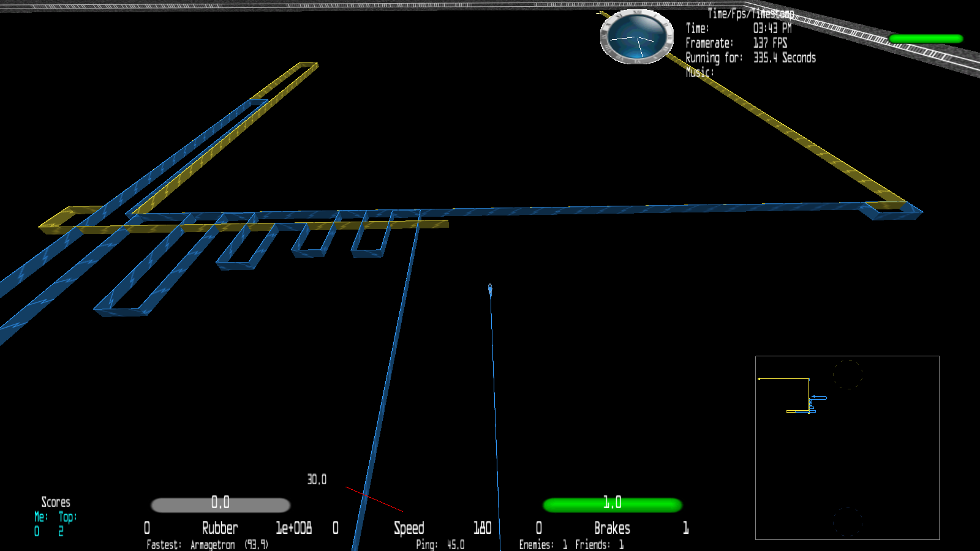The height and width of the screenshot is (551, 980).
Task: Click the yellow arrow in the minimap
Action: (759, 379)
